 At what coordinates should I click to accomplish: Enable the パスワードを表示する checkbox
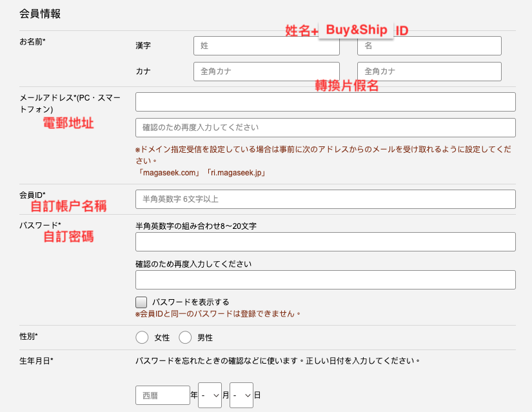[x=141, y=302]
